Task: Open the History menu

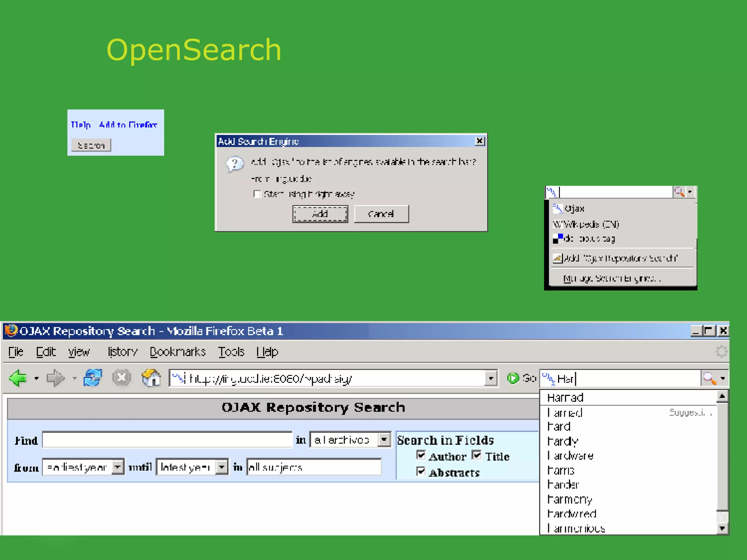Action: [122, 351]
